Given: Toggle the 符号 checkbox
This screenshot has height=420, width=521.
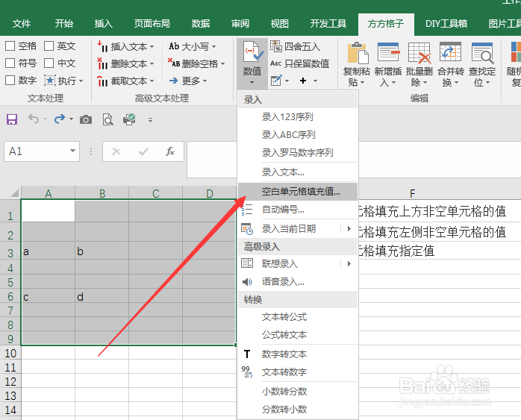Looking at the screenshot, I should 10,63.
